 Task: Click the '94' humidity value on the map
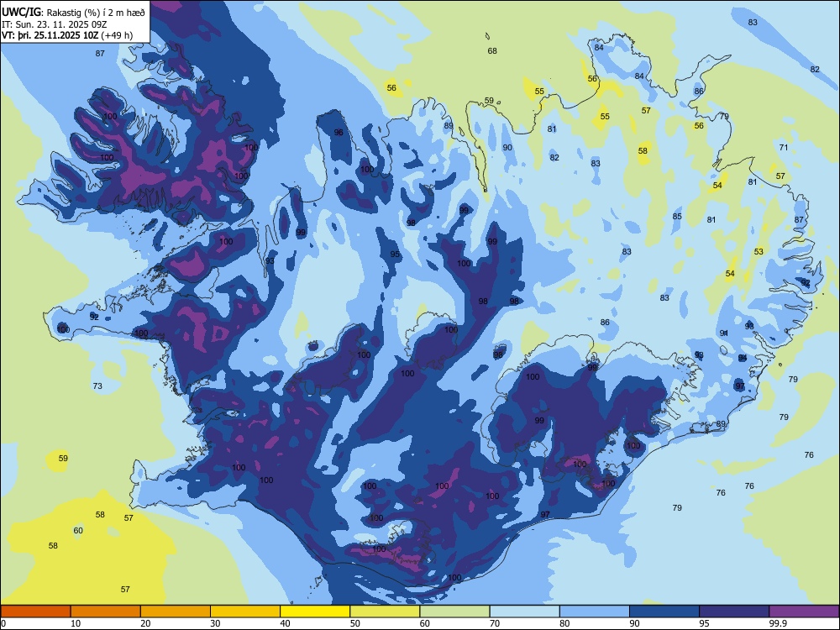743,358
